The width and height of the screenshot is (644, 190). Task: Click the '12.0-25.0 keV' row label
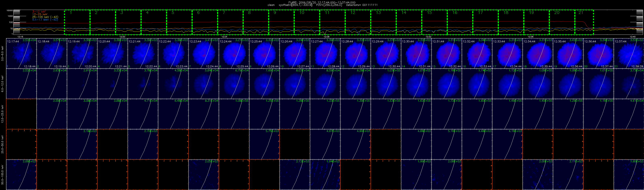pos(2,114)
